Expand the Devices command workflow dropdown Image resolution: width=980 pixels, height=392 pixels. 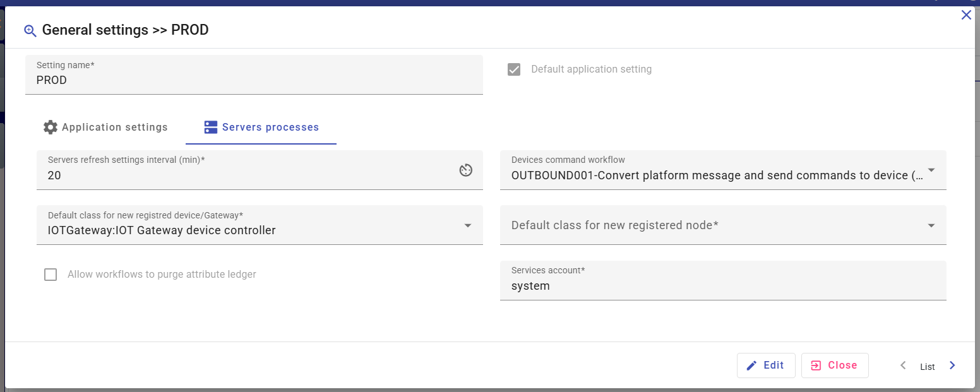[931, 170]
